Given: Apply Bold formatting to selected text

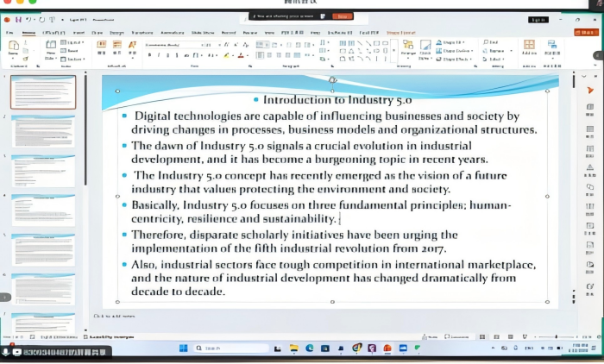Looking at the screenshot, I should point(149,54).
